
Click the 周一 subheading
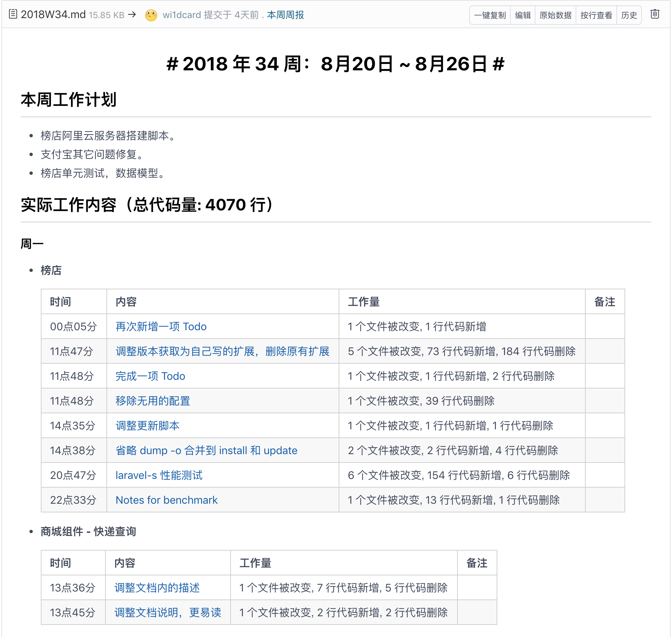(32, 244)
